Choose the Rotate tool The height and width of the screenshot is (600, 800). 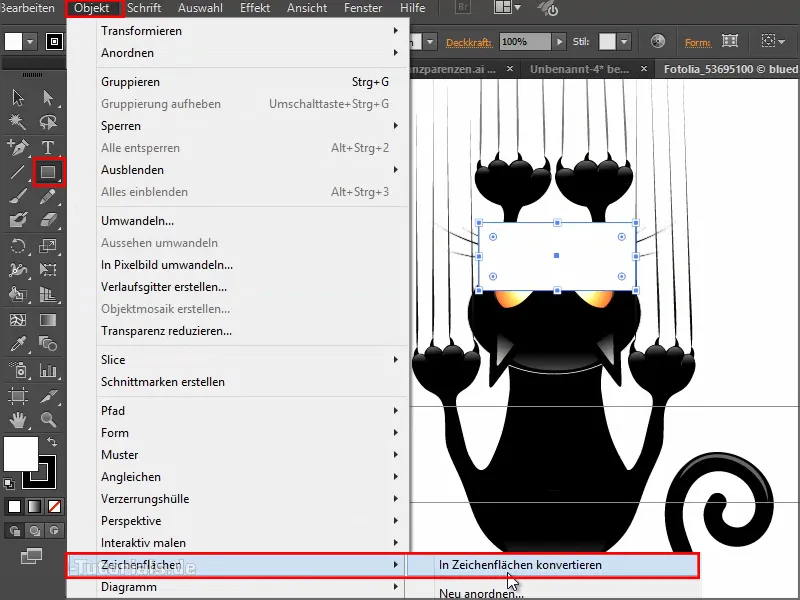tap(18, 246)
